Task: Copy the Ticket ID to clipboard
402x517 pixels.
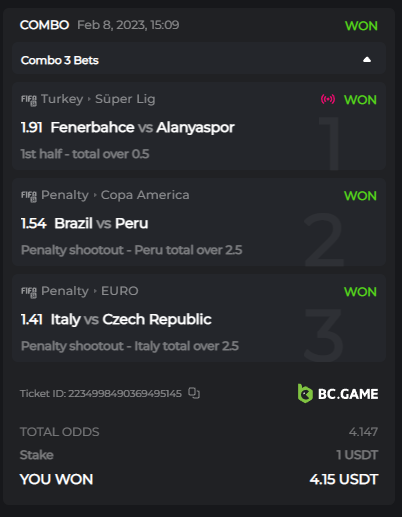Action: coord(194,393)
